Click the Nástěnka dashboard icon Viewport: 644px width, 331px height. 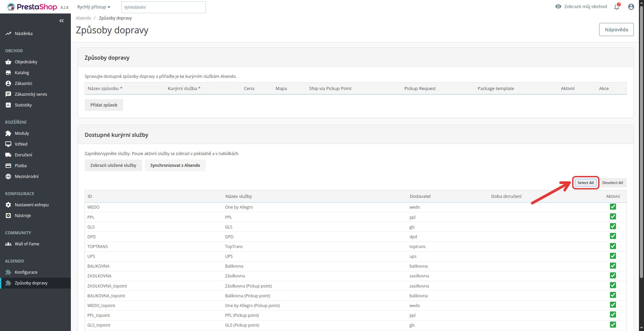tap(8, 34)
